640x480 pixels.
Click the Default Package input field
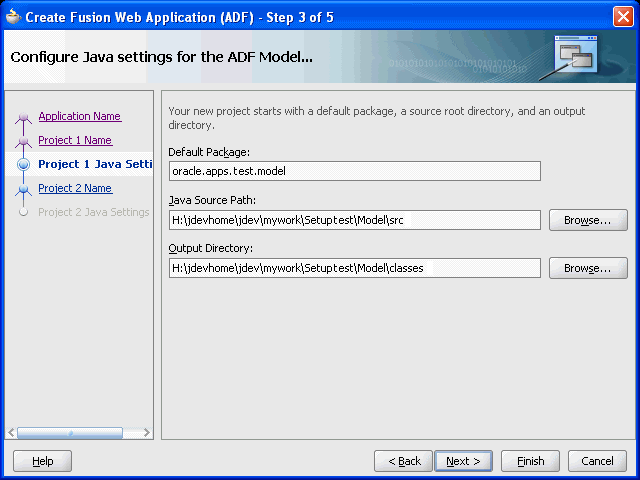[x=355, y=171]
